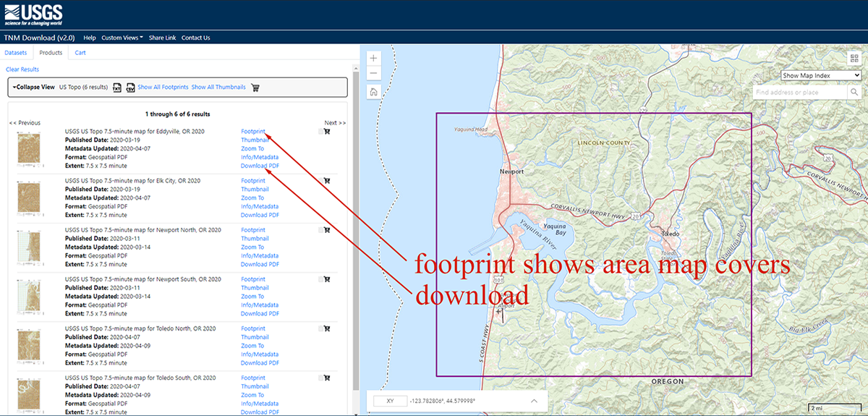This screenshot has width=868, height=416.
Task: Tick the Toledo North result checkbox
Action: click(320, 328)
